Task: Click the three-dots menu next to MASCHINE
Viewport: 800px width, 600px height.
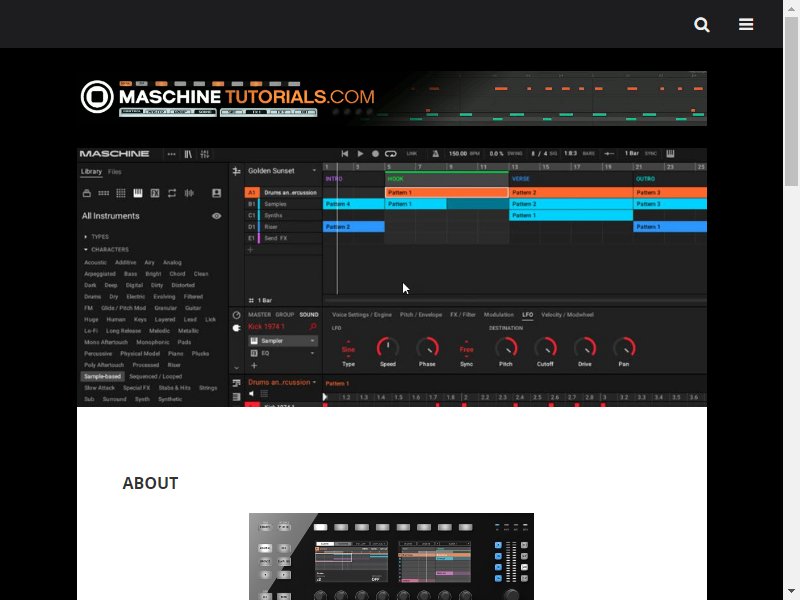Action: coord(171,154)
